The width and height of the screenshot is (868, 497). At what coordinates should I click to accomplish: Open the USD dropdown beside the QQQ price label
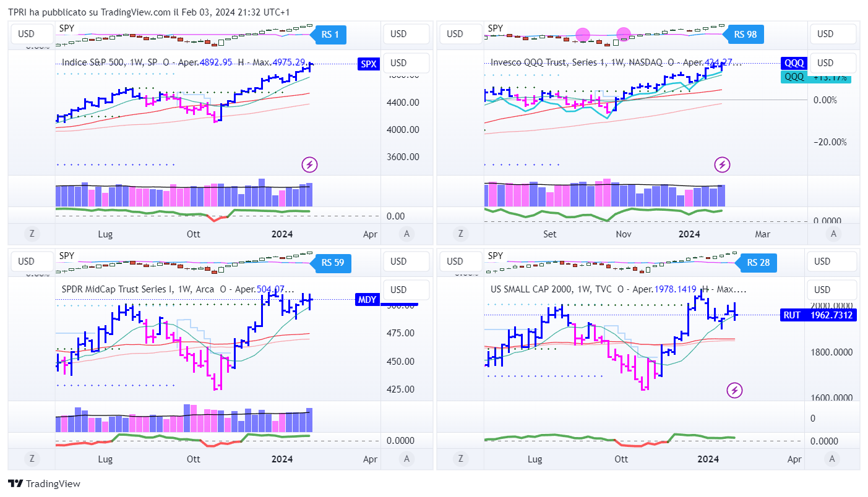point(831,63)
